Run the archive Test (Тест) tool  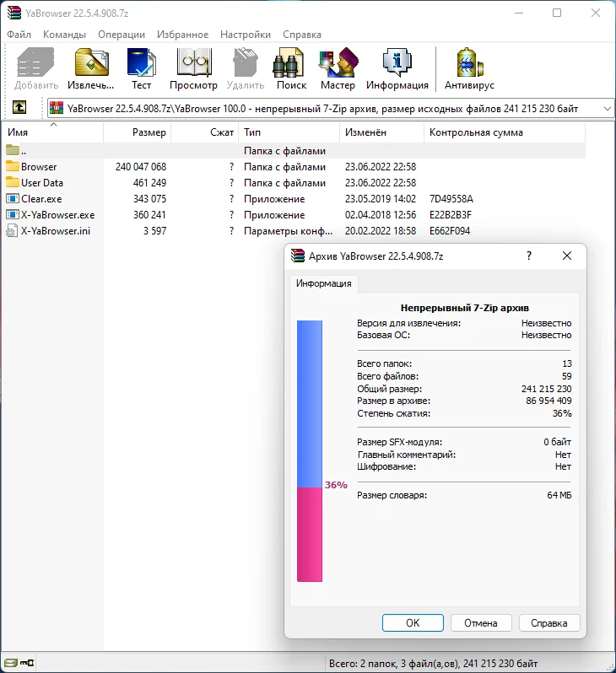(141, 68)
